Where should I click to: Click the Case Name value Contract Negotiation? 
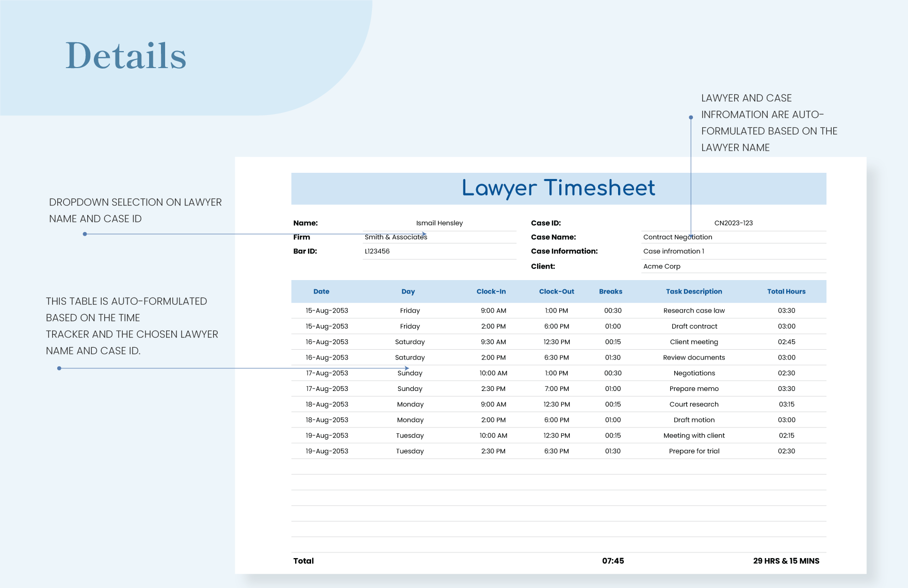677,237
